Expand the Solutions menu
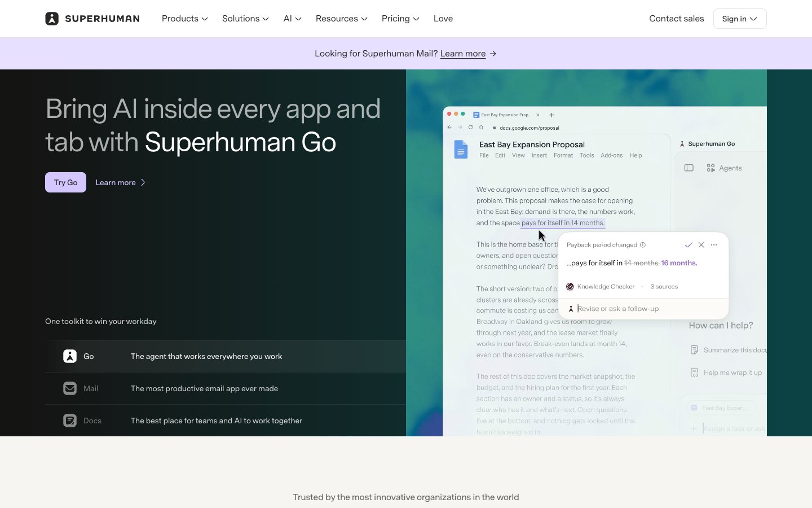Image resolution: width=812 pixels, height=508 pixels. click(245, 19)
